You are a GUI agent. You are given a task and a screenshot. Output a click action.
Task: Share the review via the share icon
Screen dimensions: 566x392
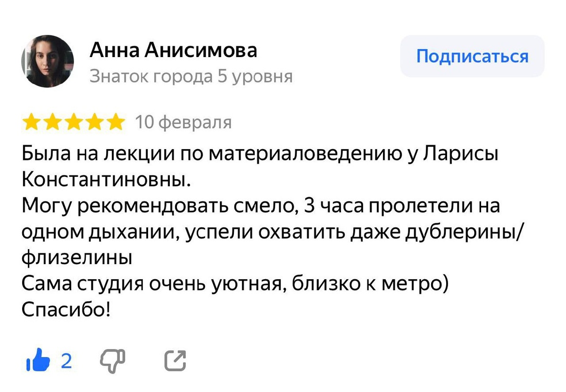[175, 360]
